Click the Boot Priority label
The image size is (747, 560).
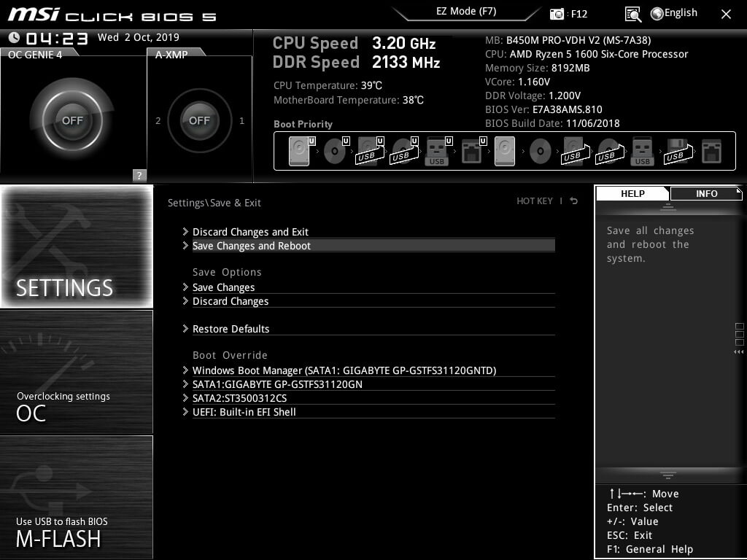(303, 124)
